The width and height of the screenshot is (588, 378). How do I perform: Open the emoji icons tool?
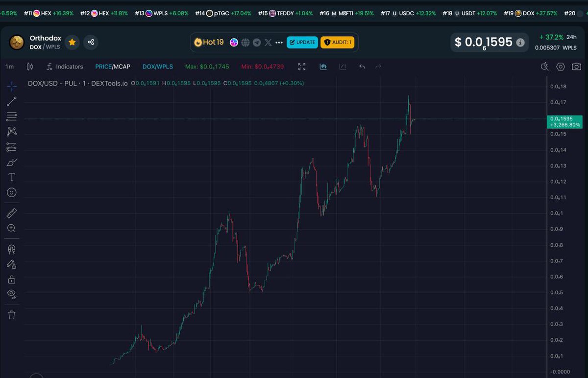[x=12, y=192]
